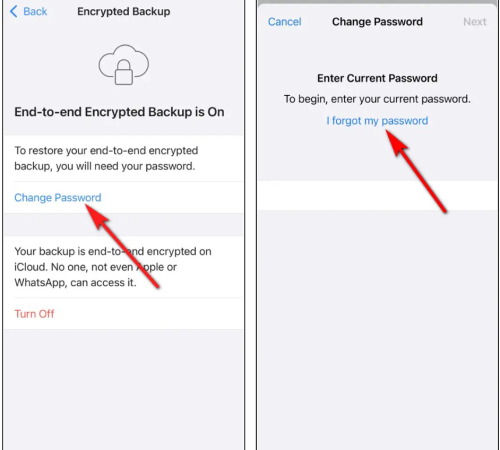
Task: Tap the iCloud encryption description paragraph
Action: (x=113, y=267)
